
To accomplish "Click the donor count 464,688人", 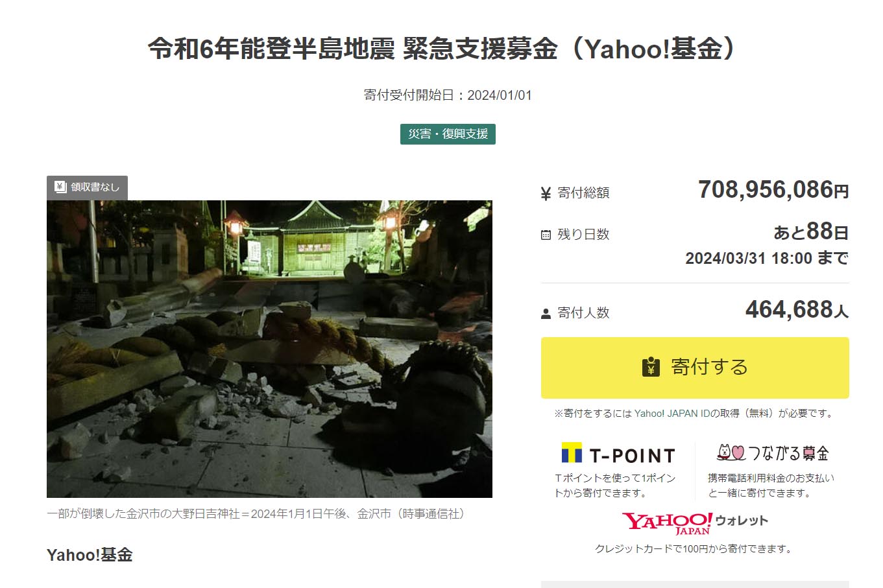I will (x=797, y=310).
